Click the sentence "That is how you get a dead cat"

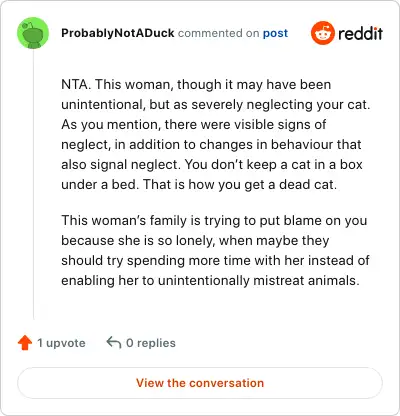240,184
